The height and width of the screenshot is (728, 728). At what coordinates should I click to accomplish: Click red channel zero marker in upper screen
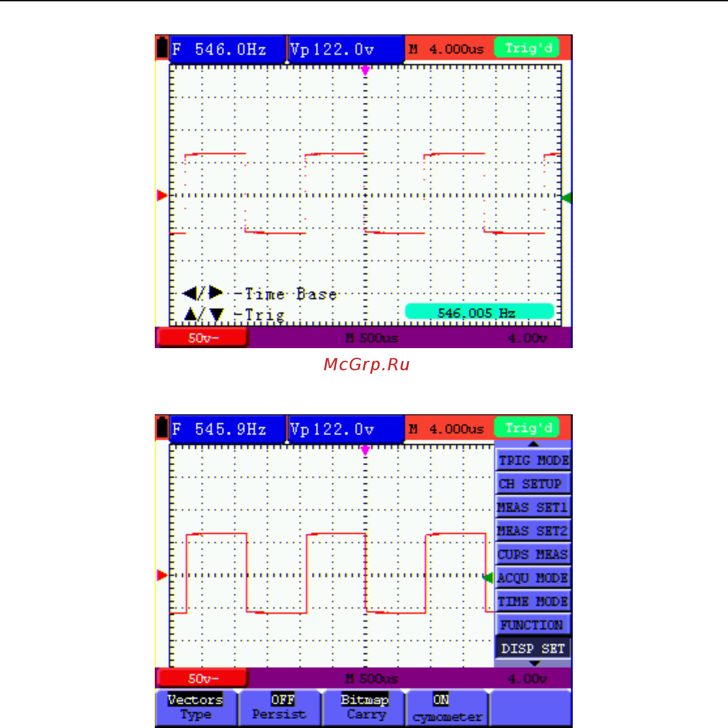(162, 195)
